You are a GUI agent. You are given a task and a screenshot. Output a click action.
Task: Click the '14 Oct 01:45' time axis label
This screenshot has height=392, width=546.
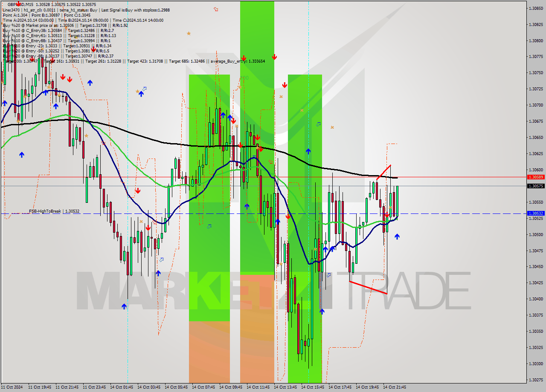(122, 387)
